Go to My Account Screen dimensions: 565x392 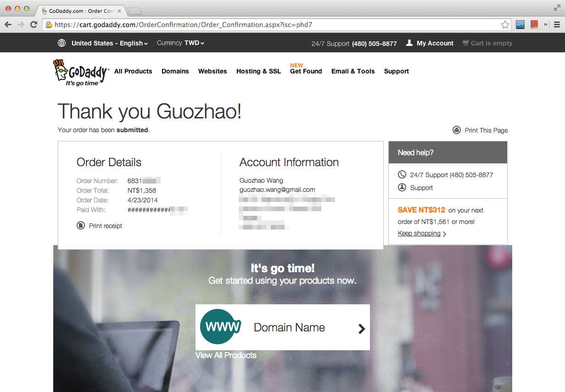pyautogui.click(x=435, y=43)
